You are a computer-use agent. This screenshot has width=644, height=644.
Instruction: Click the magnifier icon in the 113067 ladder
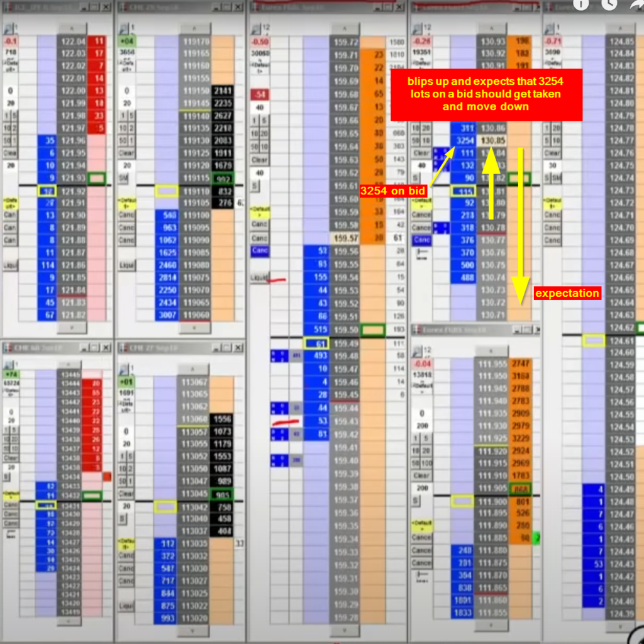(x=125, y=368)
